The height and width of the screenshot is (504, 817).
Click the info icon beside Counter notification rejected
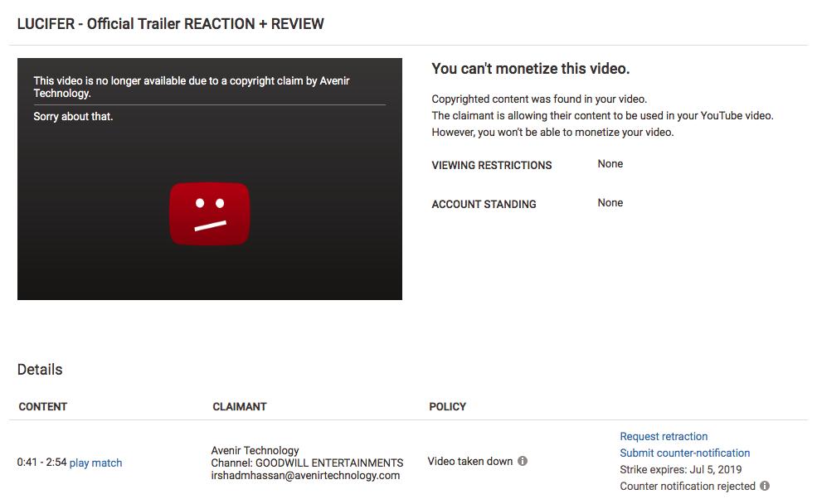765,486
